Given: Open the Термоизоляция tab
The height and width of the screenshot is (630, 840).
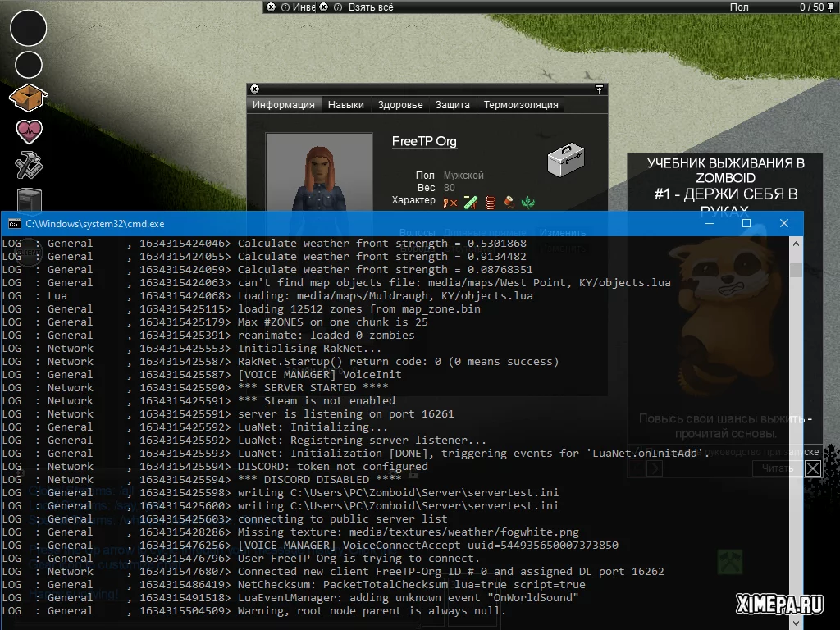Looking at the screenshot, I should tap(520, 105).
